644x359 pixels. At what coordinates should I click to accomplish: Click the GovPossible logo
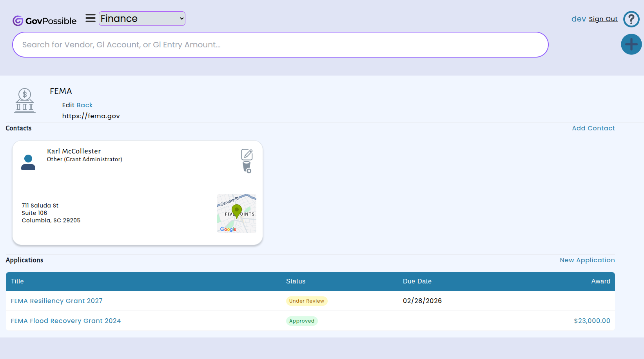coord(44,21)
